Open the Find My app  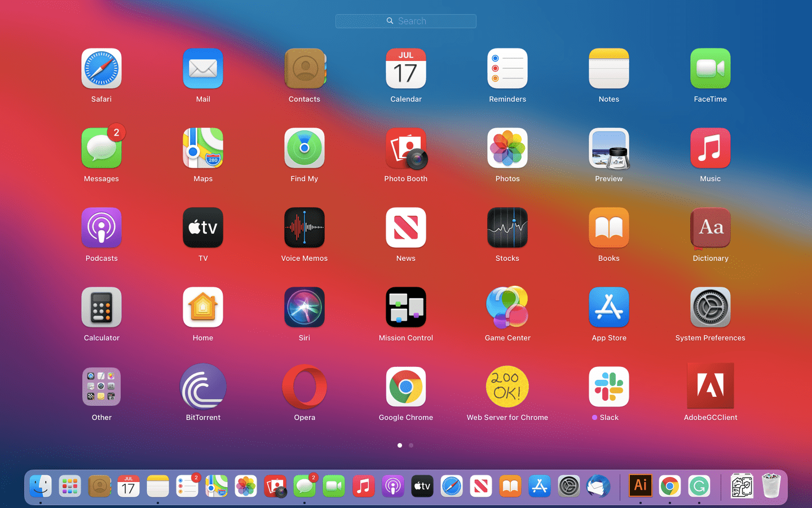click(304, 148)
